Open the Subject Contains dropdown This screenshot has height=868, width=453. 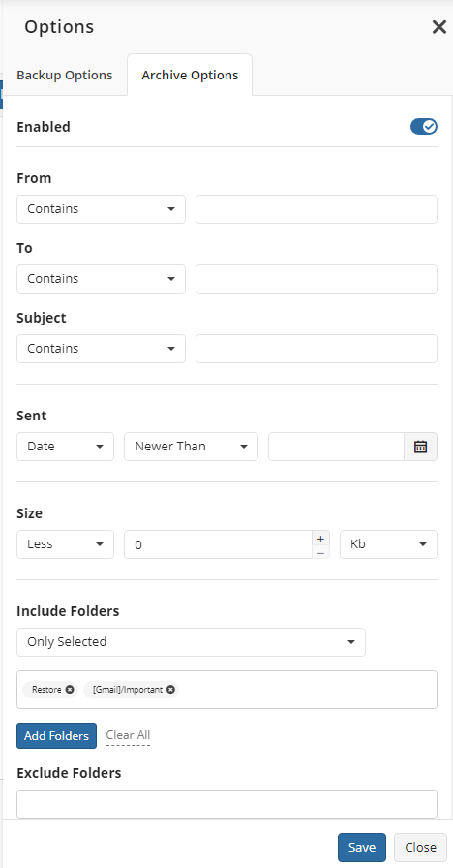tap(102, 349)
